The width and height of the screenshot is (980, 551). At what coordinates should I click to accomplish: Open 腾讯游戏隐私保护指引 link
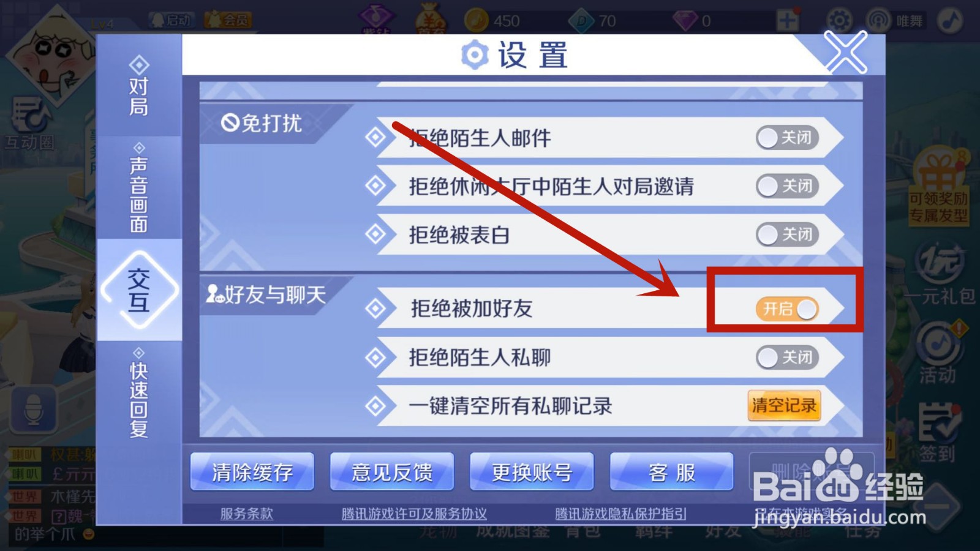point(620,514)
